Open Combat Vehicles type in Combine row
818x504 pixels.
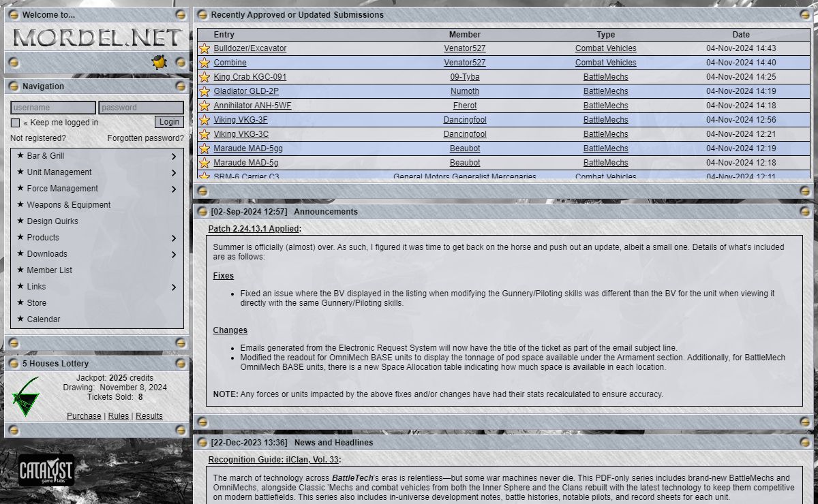[606, 63]
